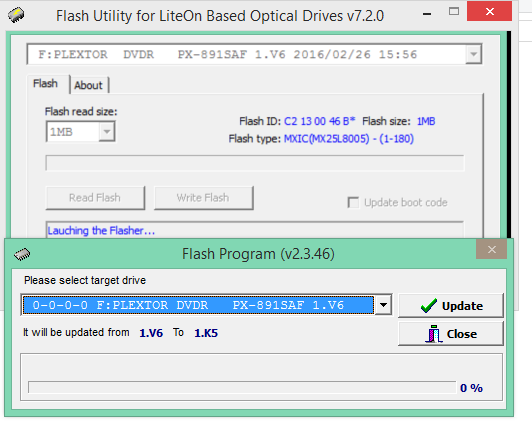Click the 0 % progress label

471,388
